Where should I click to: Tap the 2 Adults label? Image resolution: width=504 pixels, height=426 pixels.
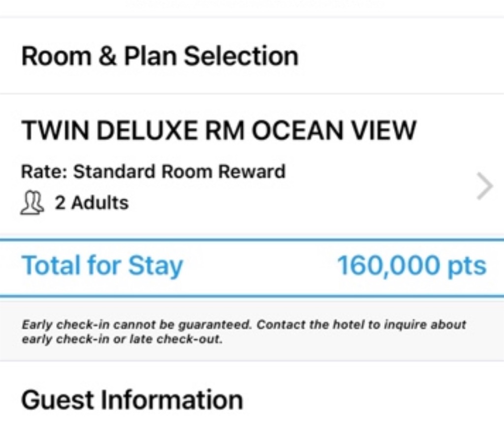coord(92,203)
